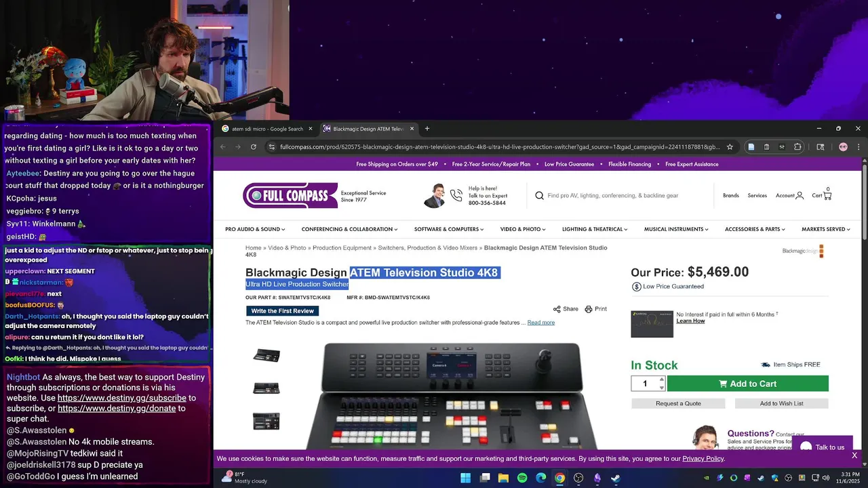Click the Full Compass logo
This screenshot has width=868, height=488.
(290, 195)
